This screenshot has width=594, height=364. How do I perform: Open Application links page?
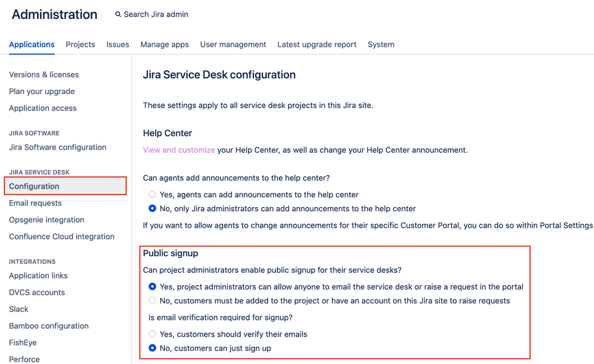[x=38, y=275]
